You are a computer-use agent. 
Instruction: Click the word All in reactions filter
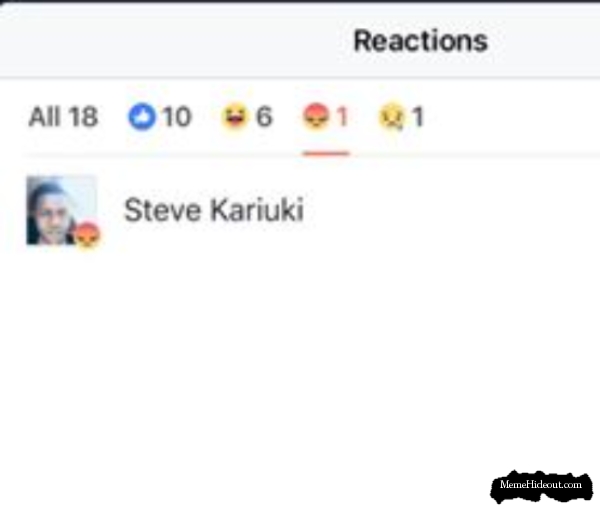tap(44, 117)
